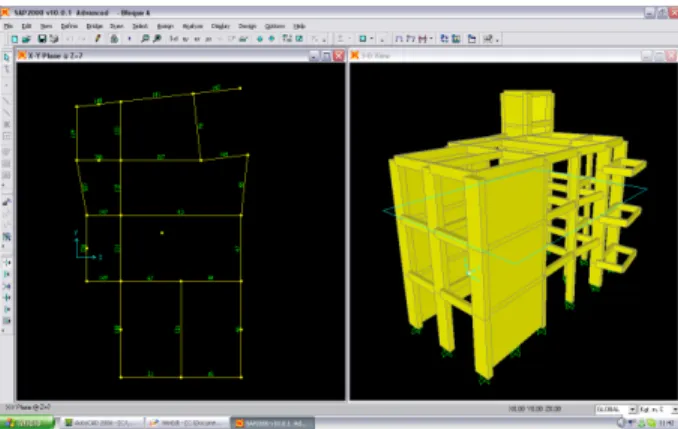Select the yz plane view button
This screenshot has width=678, height=429.
[208, 39]
